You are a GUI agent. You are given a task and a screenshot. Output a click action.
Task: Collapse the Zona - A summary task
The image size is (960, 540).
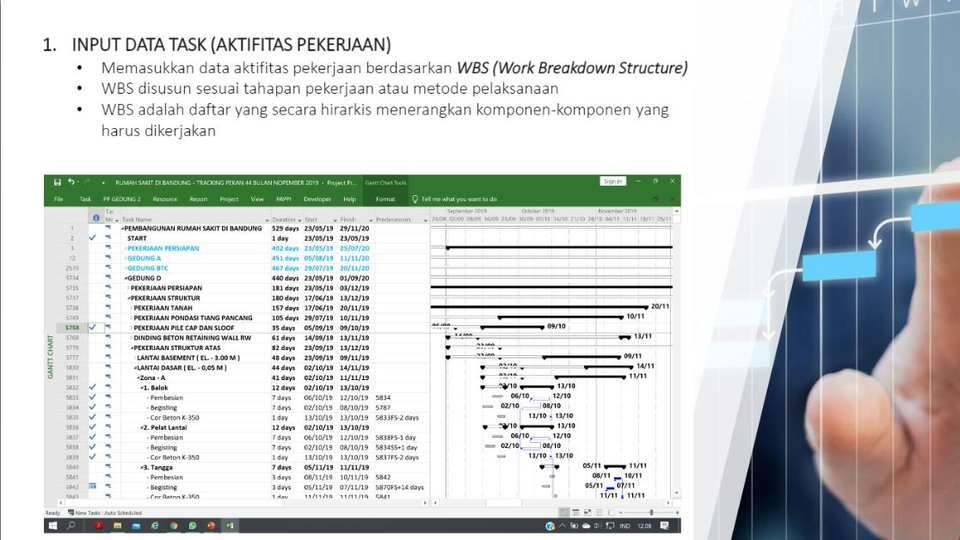coord(138,378)
